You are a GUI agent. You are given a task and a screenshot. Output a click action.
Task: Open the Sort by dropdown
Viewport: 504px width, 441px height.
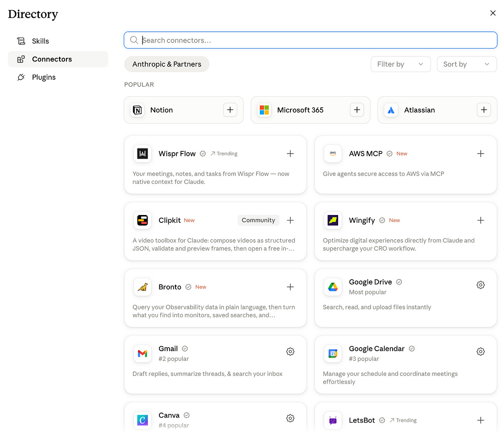(x=467, y=64)
